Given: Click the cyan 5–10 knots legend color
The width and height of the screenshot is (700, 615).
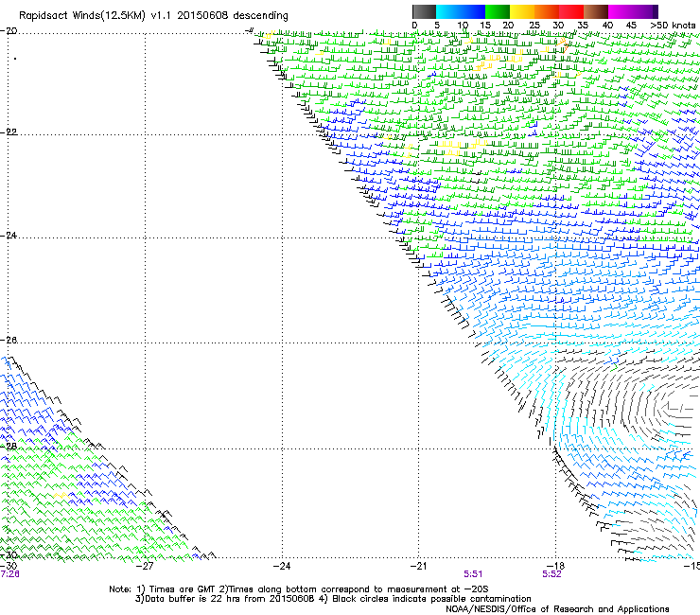Looking at the screenshot, I should coord(448,11).
